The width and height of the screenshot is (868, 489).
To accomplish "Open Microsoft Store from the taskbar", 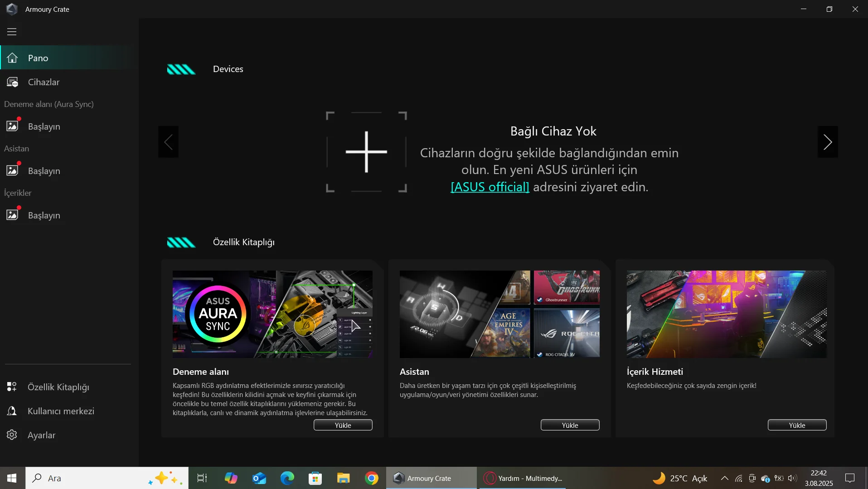I will pyautogui.click(x=315, y=478).
